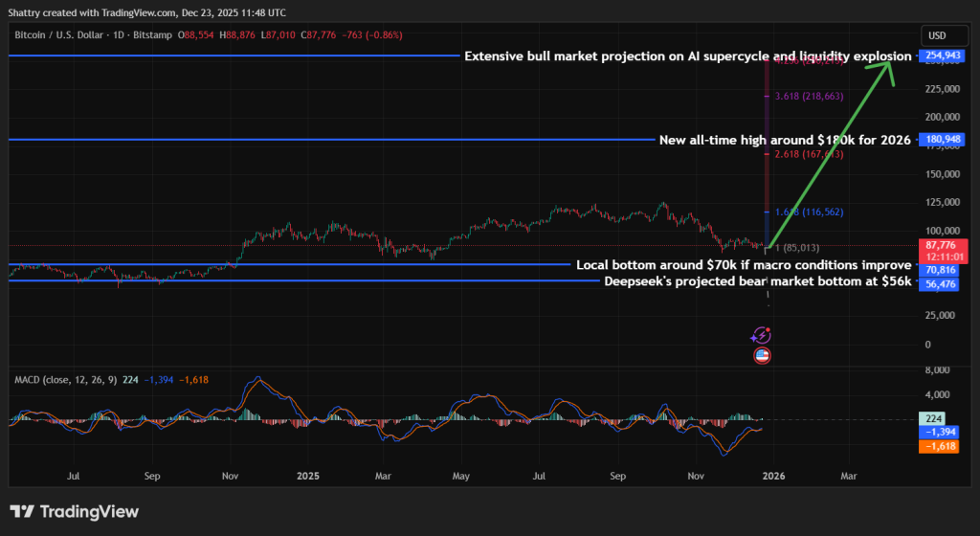Click the MACD (close, 12, 26, 9) indicator legend
The width and height of the screenshot is (980, 536).
tap(66, 380)
